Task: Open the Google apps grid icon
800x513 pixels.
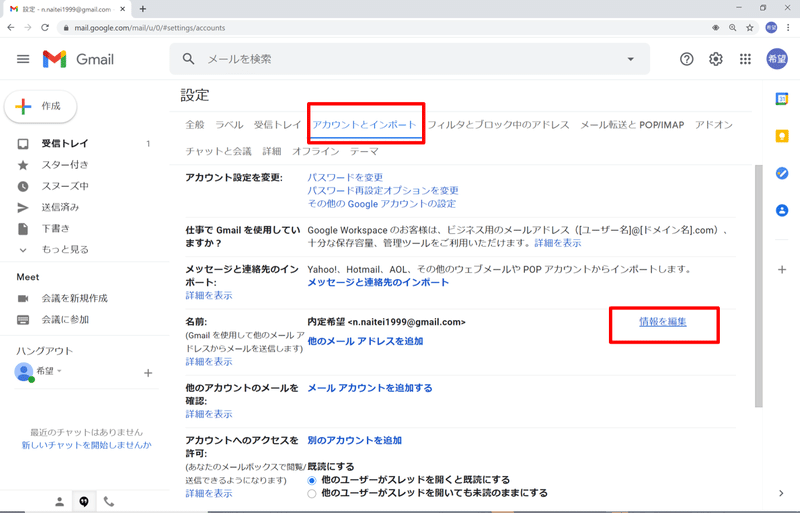Action: [745, 59]
